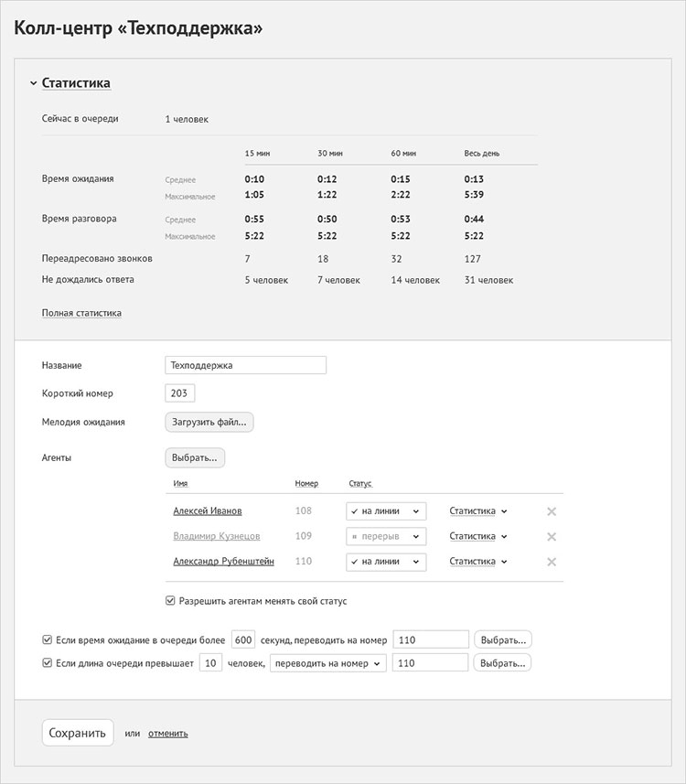Open status dropdown for Алексей Иванов
686x784 pixels.
[x=386, y=511]
